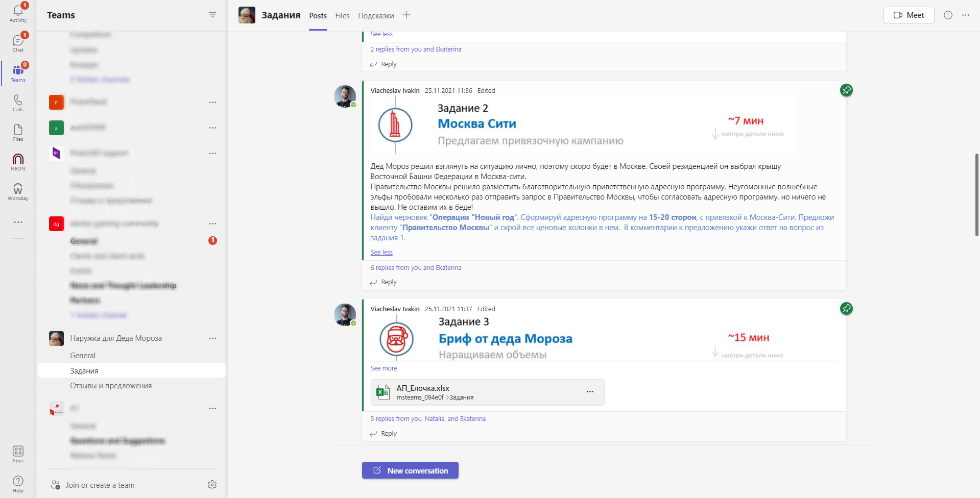Collapse Задание 2 post with See less
The width and height of the screenshot is (980, 498).
tap(381, 253)
